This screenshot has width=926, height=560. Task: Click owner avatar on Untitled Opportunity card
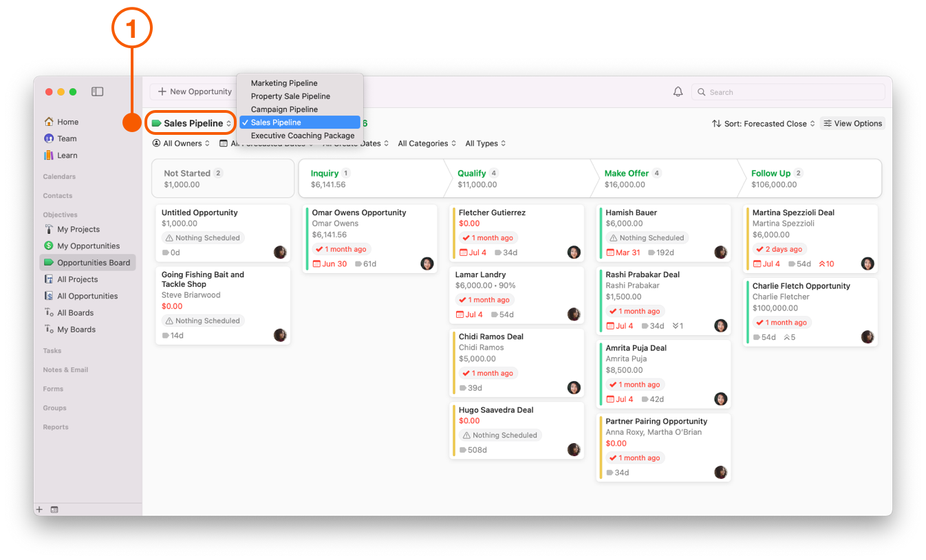pyautogui.click(x=280, y=252)
